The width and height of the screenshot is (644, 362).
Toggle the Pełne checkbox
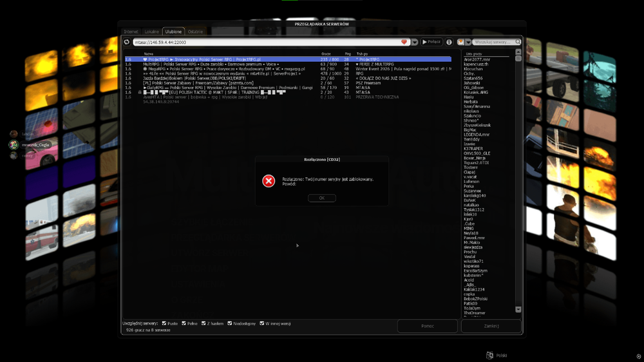click(x=184, y=323)
